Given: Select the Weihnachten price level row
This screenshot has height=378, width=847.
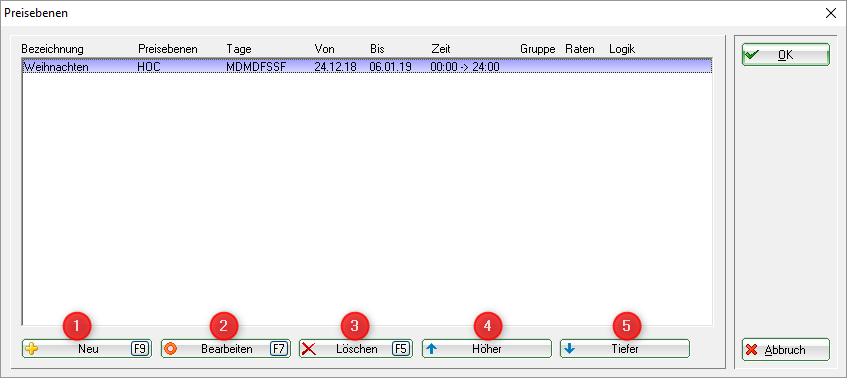Looking at the screenshot, I should point(367,67).
